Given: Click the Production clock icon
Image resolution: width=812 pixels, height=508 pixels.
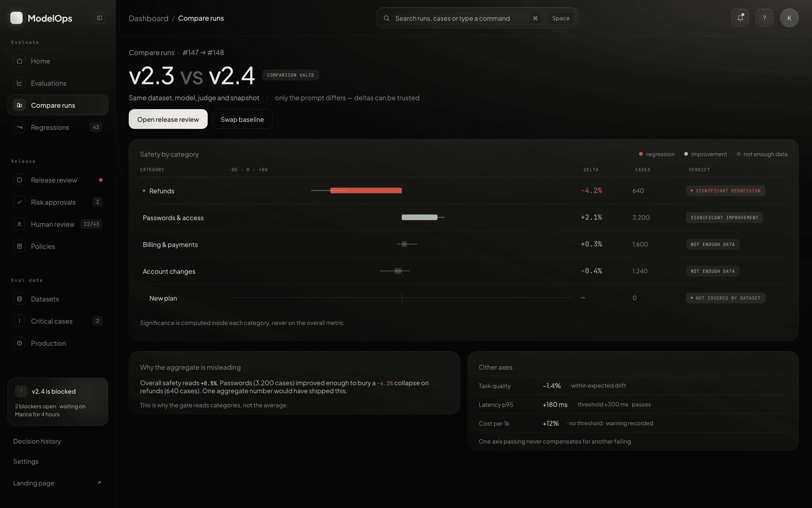Looking at the screenshot, I should 20,343.
